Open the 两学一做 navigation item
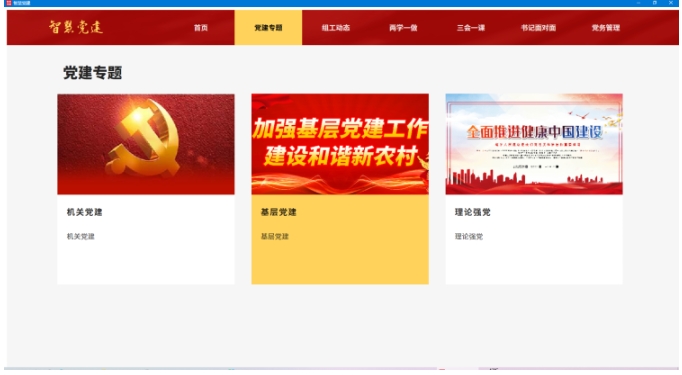The image size is (682, 375). pyautogui.click(x=403, y=28)
